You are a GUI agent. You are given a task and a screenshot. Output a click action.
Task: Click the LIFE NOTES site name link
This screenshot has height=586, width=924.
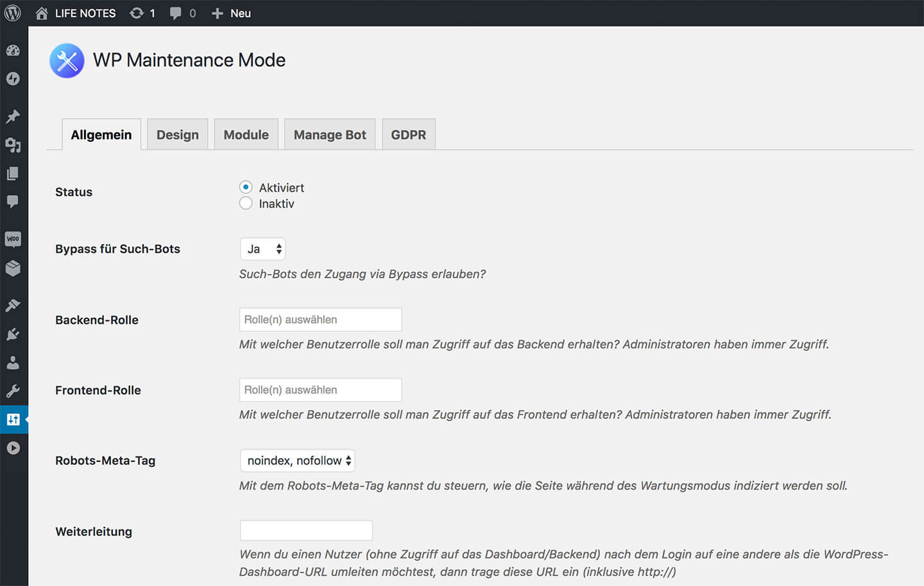[x=85, y=13]
